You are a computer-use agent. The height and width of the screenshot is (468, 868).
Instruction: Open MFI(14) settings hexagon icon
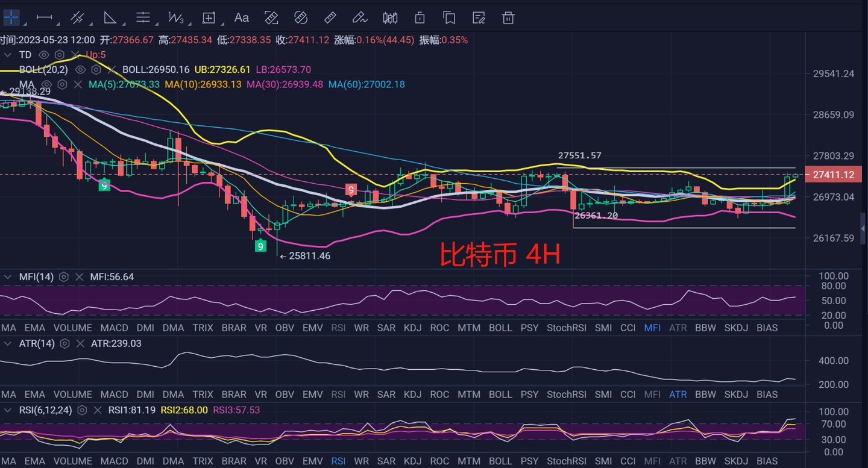pos(64,277)
